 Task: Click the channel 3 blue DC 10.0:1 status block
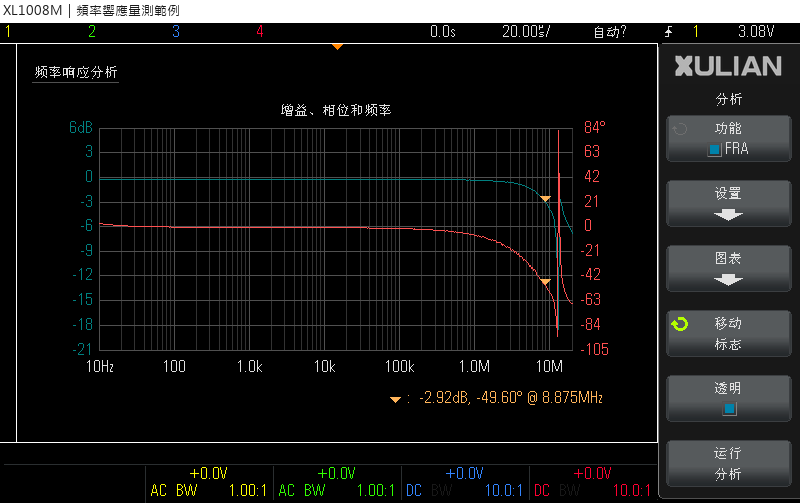click(465, 482)
